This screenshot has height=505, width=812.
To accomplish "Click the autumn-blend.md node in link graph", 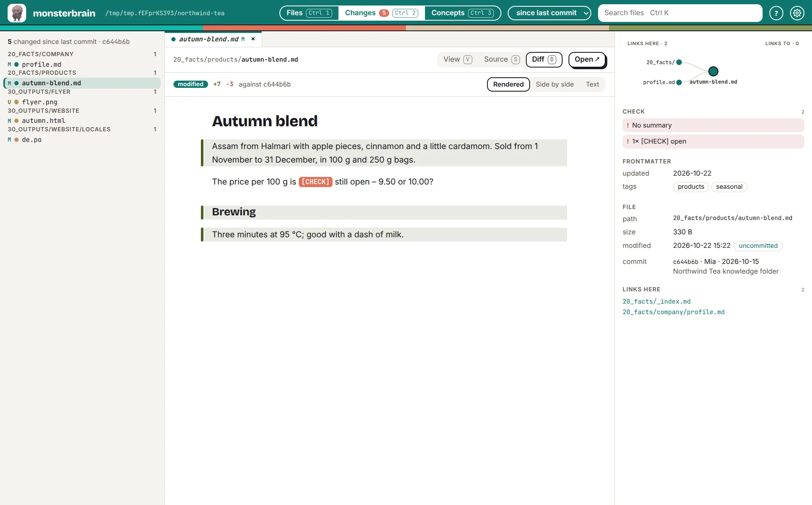I will coord(713,71).
